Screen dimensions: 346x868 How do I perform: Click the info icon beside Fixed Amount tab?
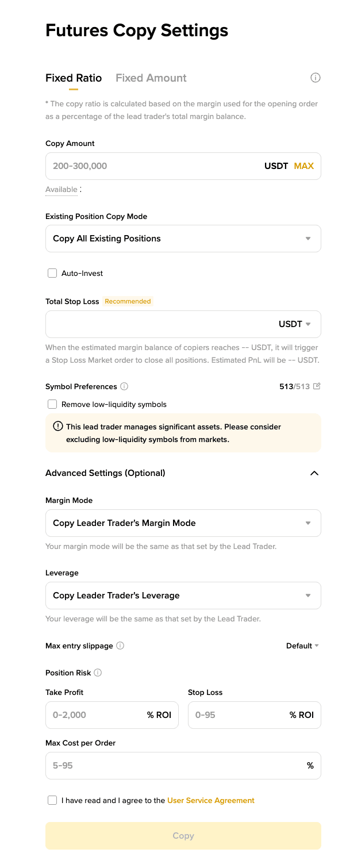315,78
